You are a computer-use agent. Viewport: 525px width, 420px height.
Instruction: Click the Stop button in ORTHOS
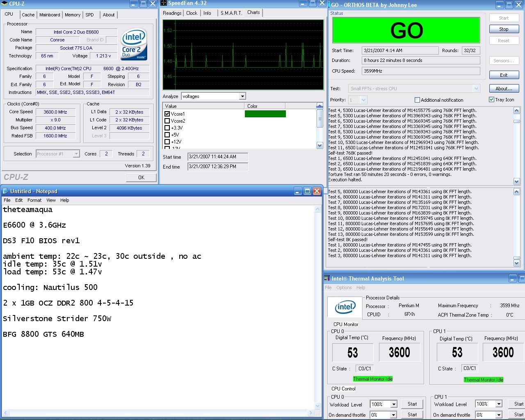pos(504,29)
